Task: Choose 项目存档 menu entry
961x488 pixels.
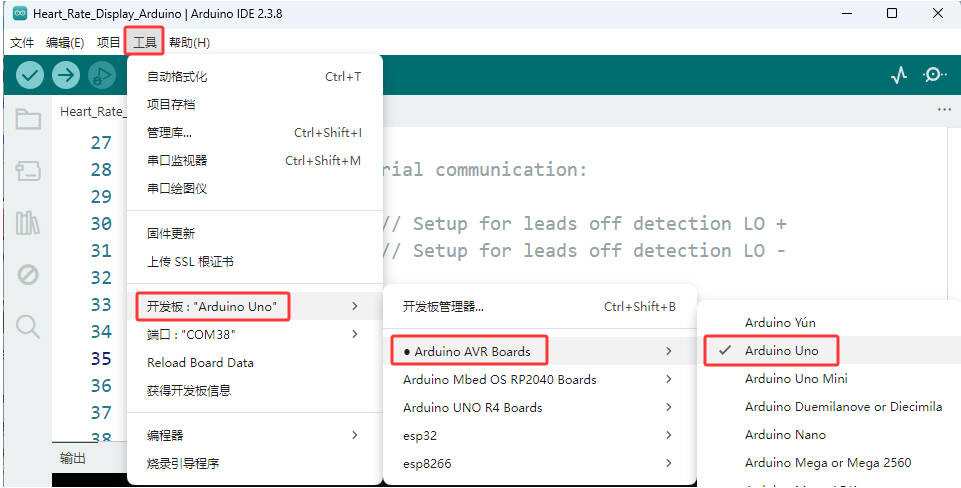Action: point(254,104)
